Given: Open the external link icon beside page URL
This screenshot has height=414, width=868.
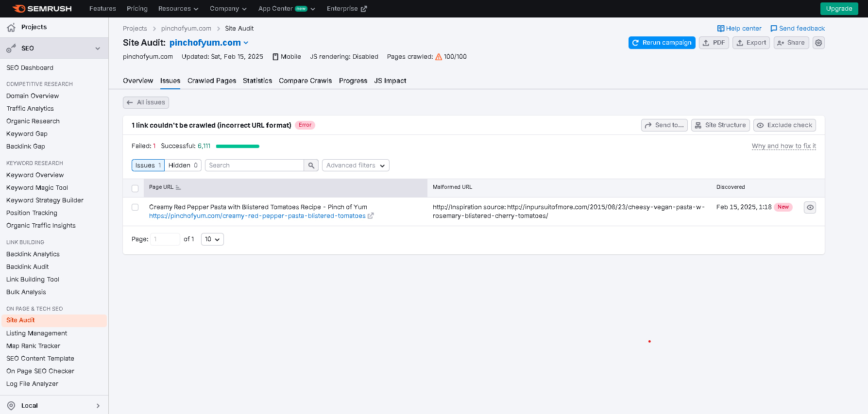Looking at the screenshot, I should (371, 216).
